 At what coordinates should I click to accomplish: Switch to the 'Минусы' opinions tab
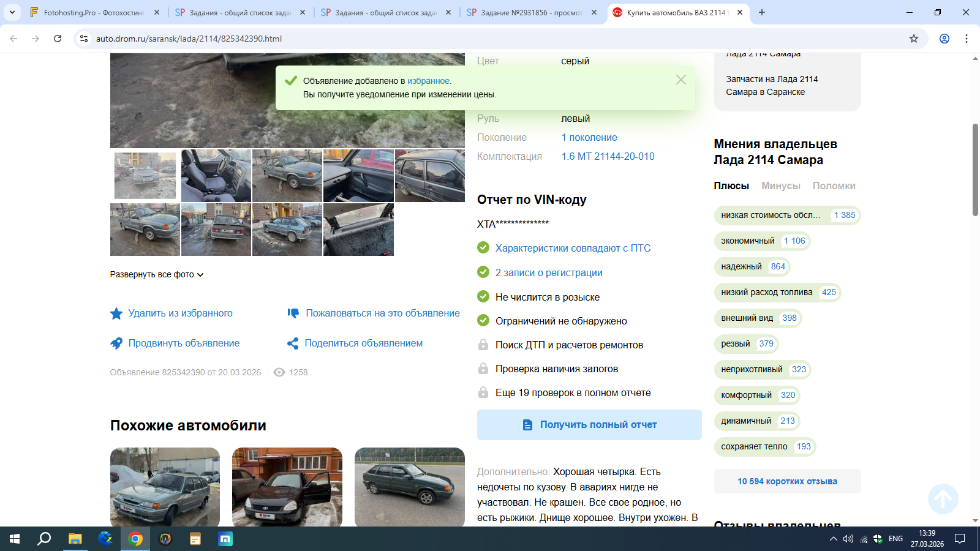point(780,186)
